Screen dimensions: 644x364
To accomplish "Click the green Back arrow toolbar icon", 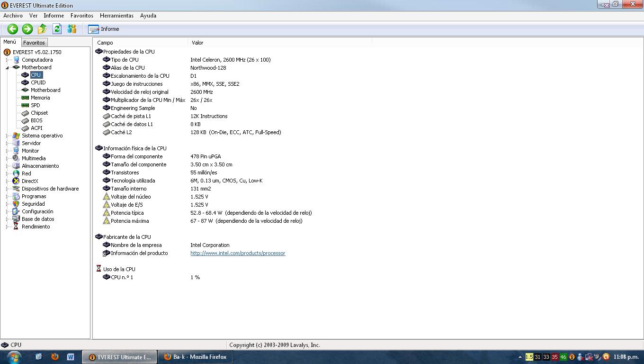I will tap(13, 29).
